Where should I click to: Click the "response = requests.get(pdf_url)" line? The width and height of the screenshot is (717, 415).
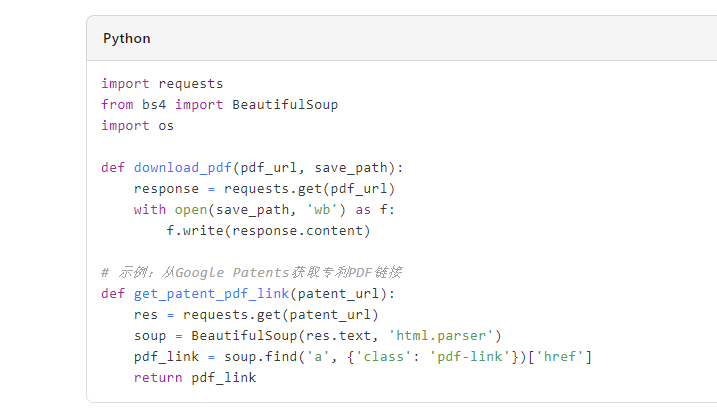click(265, 188)
